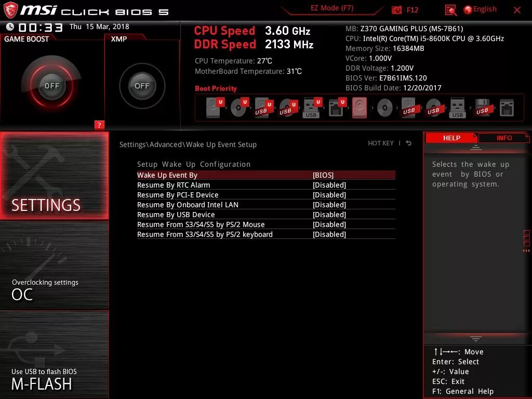Change Resume by PS/2 Mouse [Disabled] value
The image size is (532, 399).
tap(329, 224)
